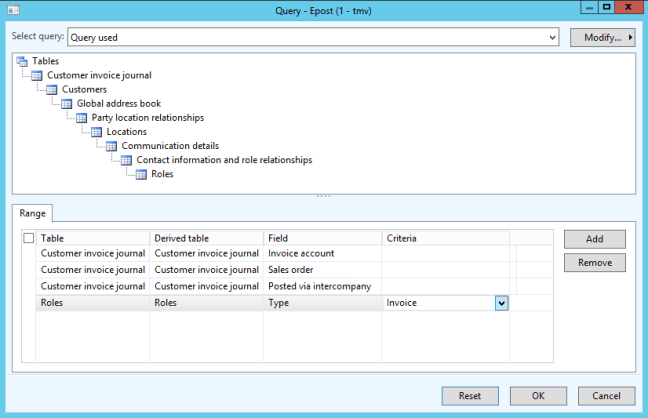Click Table cell in Posted via intercompany row
The width and height of the screenshot is (648, 418).
pyautogui.click(x=93, y=287)
